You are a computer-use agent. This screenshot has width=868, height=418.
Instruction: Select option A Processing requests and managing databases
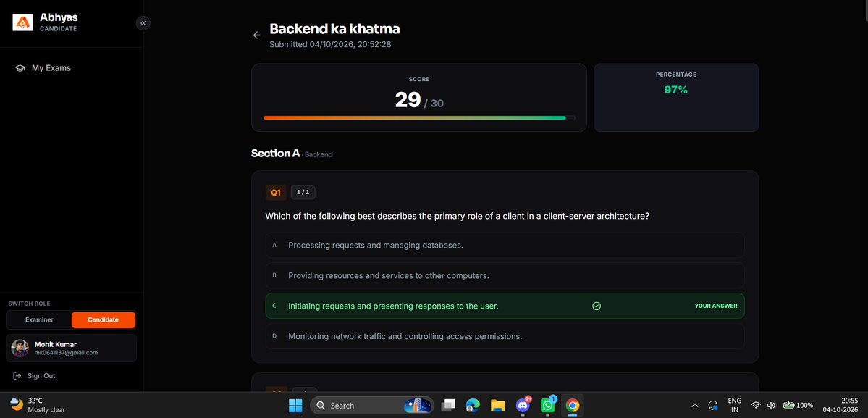point(505,246)
